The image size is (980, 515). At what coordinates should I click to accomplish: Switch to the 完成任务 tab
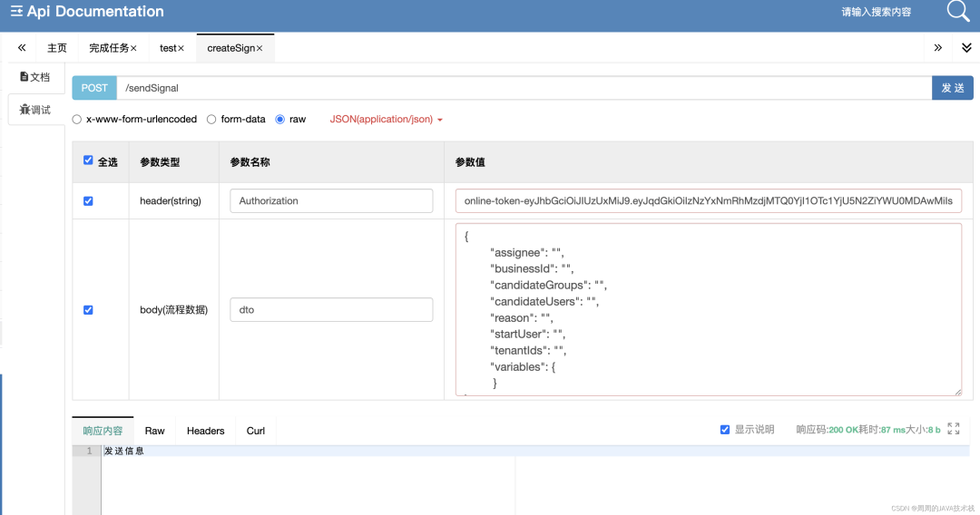point(109,48)
